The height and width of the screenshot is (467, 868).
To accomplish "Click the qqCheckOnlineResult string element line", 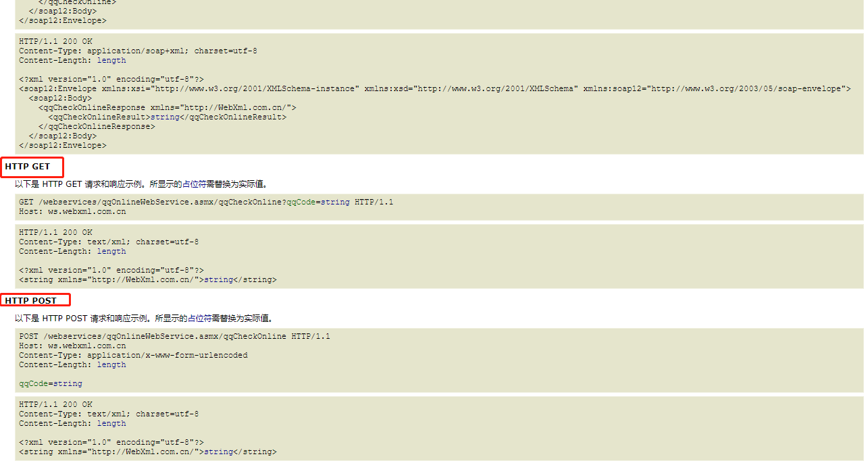I will pos(168,117).
